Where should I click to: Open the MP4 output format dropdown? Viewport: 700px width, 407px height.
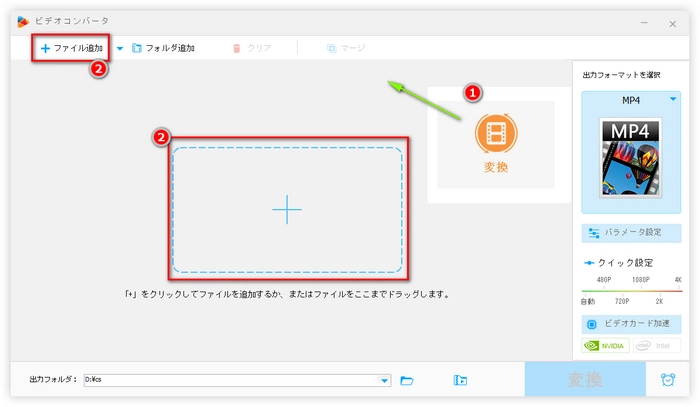pyautogui.click(x=674, y=99)
